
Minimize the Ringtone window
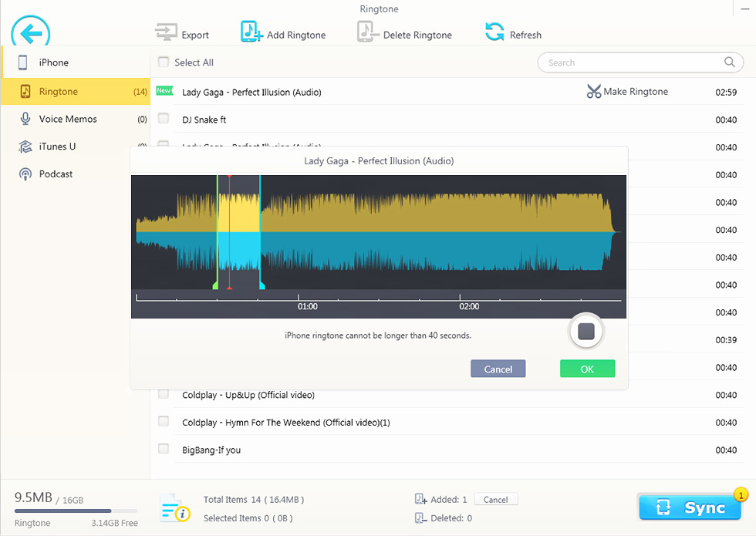click(x=745, y=8)
